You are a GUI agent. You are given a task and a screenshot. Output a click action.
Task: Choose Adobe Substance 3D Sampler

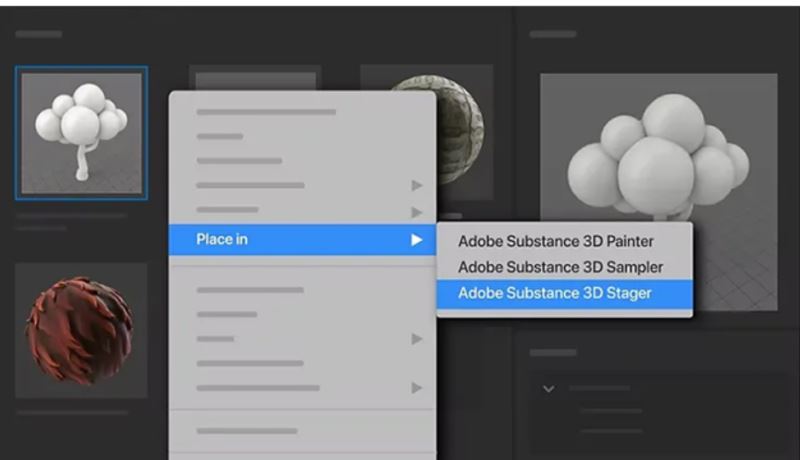(x=560, y=267)
